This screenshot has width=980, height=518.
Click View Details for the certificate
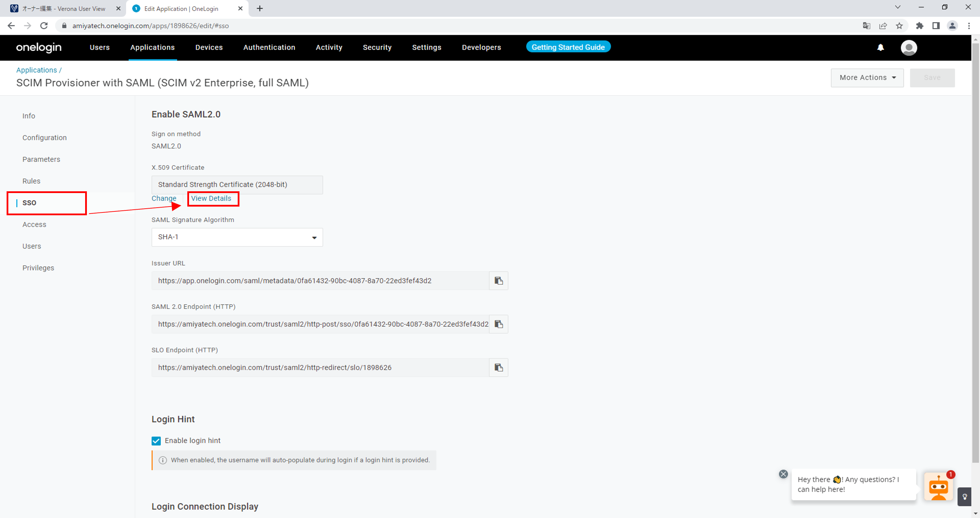coord(211,198)
